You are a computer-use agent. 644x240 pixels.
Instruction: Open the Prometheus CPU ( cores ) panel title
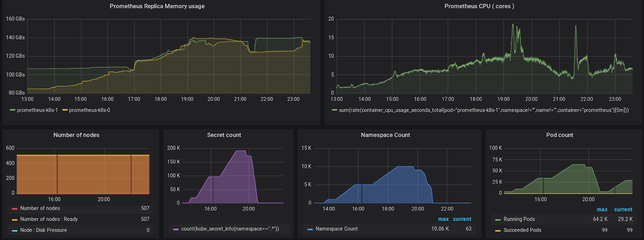pyautogui.click(x=479, y=6)
